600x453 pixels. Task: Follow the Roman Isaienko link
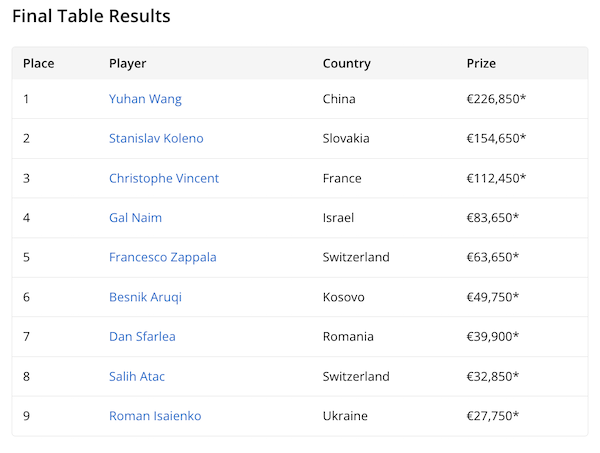pos(155,416)
